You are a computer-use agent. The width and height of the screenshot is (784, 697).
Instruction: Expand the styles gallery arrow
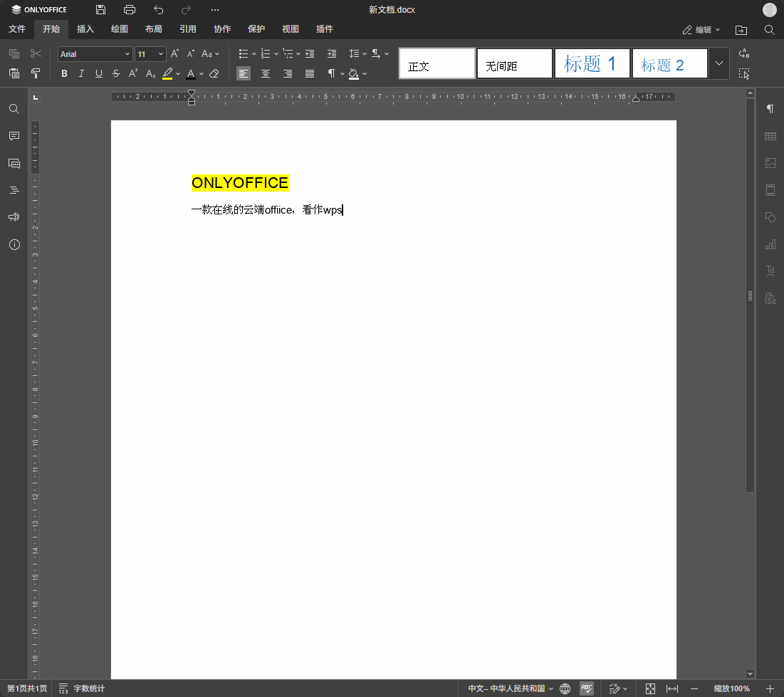[x=719, y=63]
